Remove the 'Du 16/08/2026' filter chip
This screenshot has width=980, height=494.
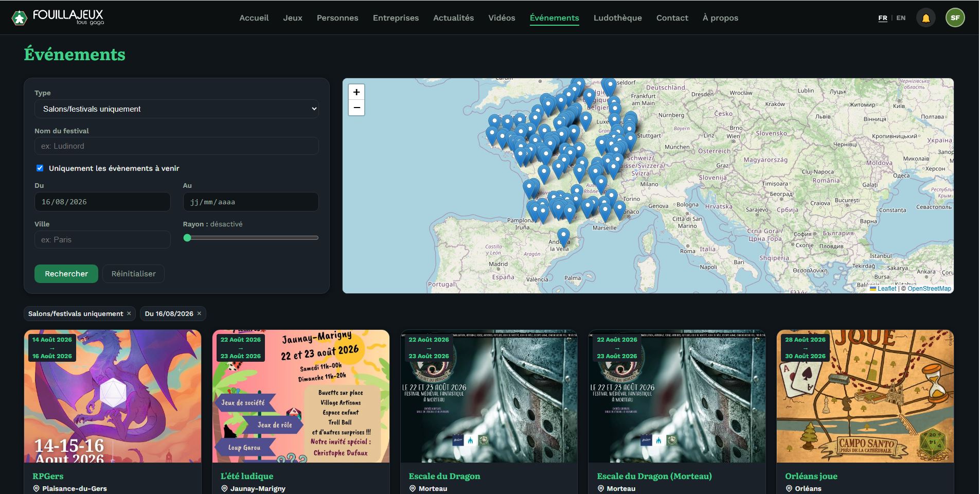tap(199, 313)
